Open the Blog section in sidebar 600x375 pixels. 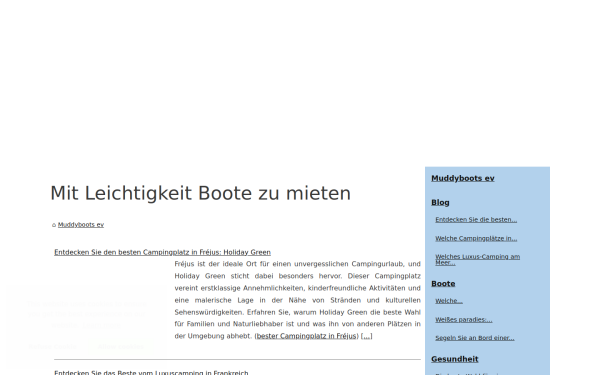[440, 202]
